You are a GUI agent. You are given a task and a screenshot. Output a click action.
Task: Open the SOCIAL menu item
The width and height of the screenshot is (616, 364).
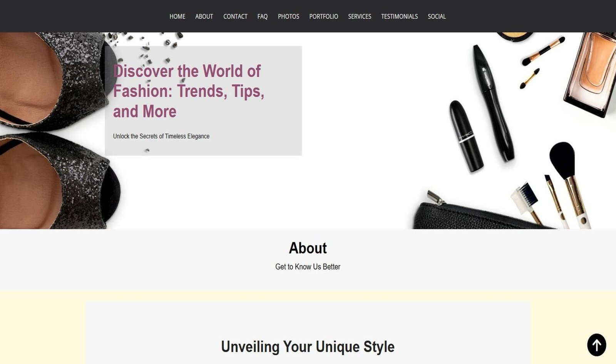tap(436, 17)
